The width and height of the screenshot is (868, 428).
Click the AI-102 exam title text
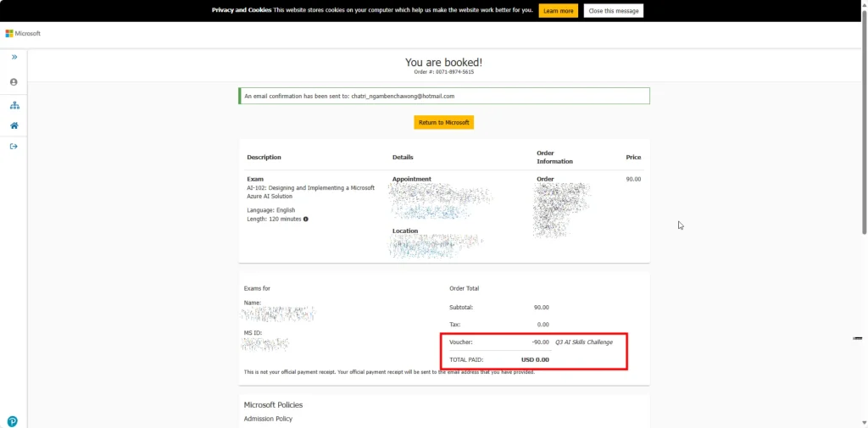[310, 192]
